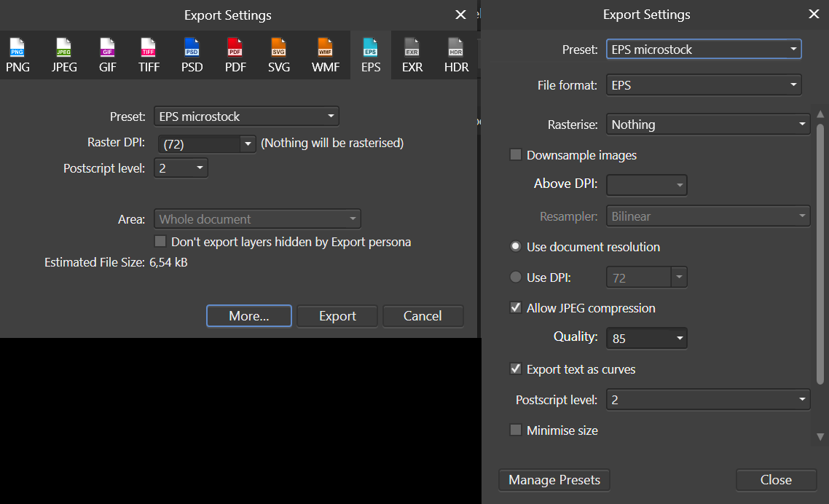
Task: Select the PSD export format icon
Action: point(192,55)
